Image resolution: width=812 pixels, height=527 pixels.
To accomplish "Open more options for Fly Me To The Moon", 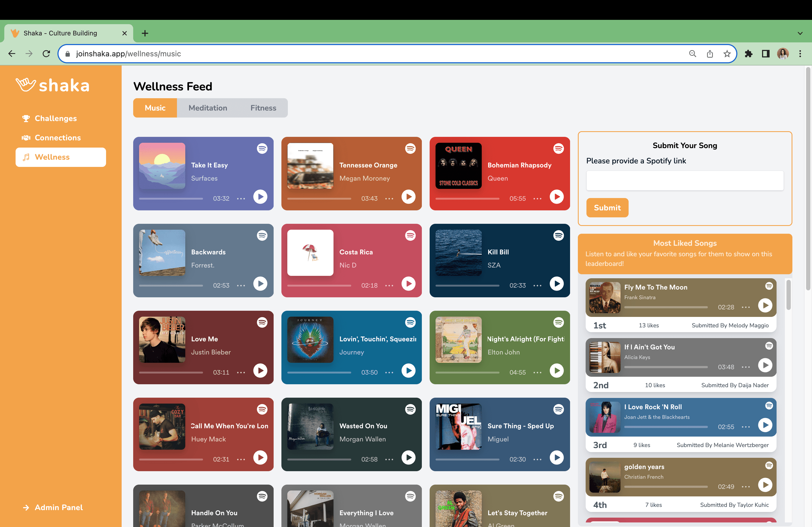I will [745, 308].
